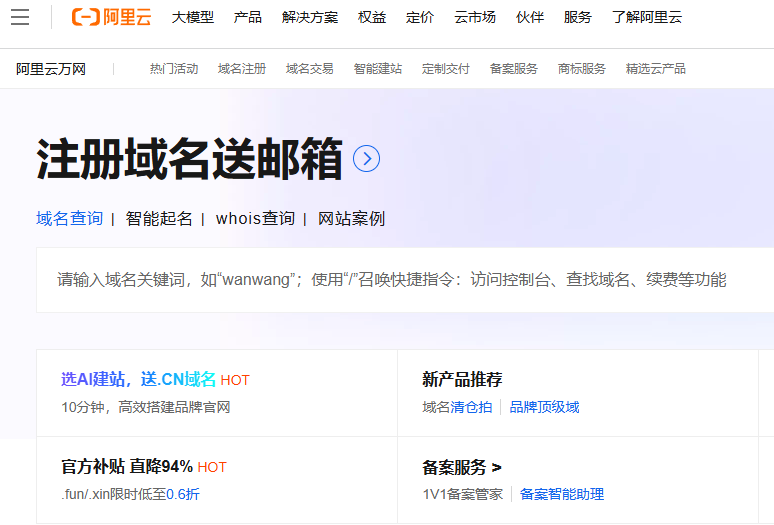Click the circled arrow beside 注册域名送邮箱

point(367,159)
